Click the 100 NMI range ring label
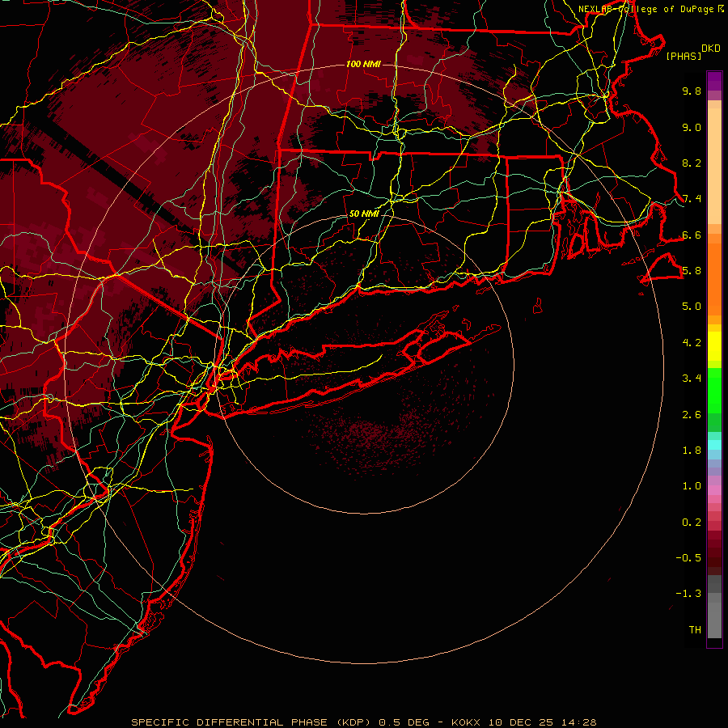Image resolution: width=728 pixels, height=728 pixels. pyautogui.click(x=363, y=64)
